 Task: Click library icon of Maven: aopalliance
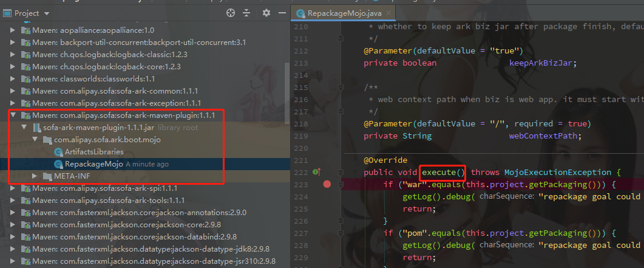coord(25,30)
